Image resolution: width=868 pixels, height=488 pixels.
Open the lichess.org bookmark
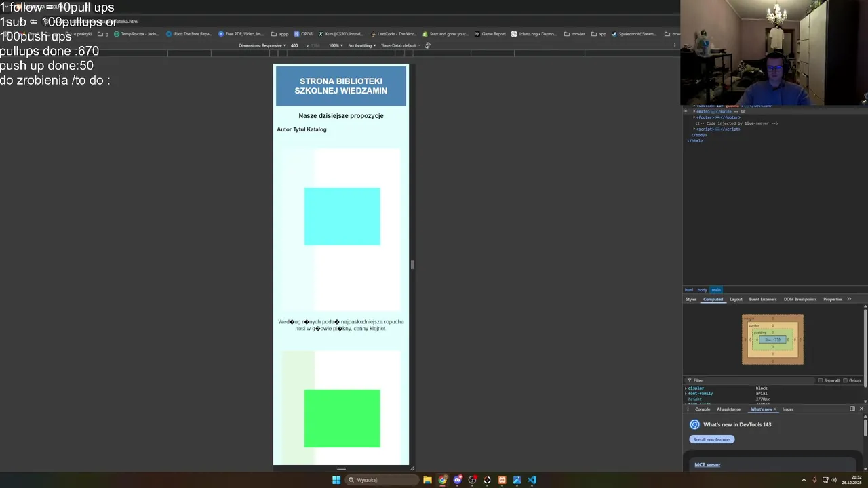click(x=534, y=33)
